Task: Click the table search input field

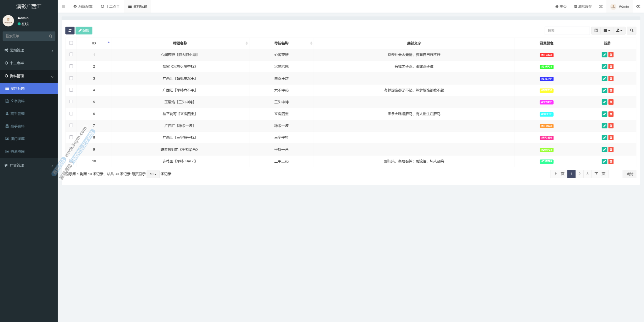Action: click(x=567, y=30)
